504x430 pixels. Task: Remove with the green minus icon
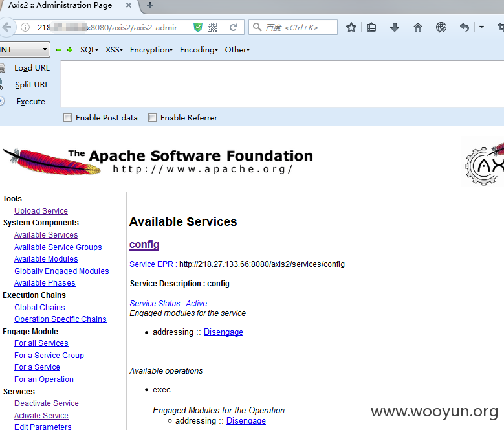59,50
